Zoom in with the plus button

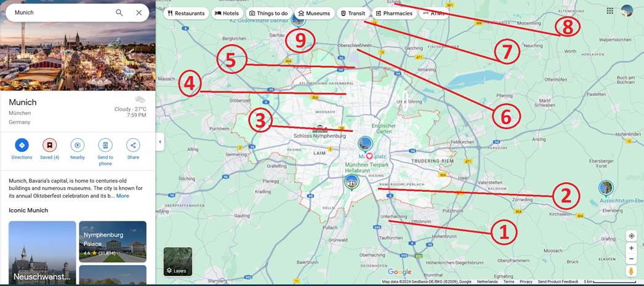(631, 248)
